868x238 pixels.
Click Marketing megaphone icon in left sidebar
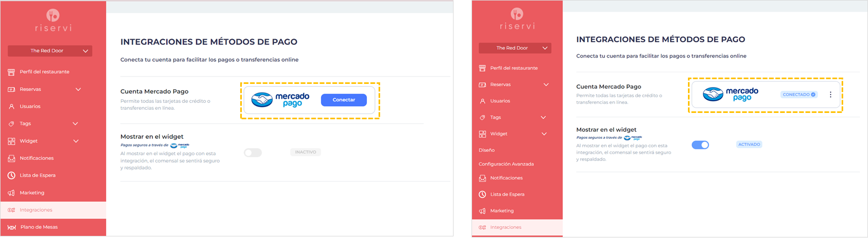point(11,193)
